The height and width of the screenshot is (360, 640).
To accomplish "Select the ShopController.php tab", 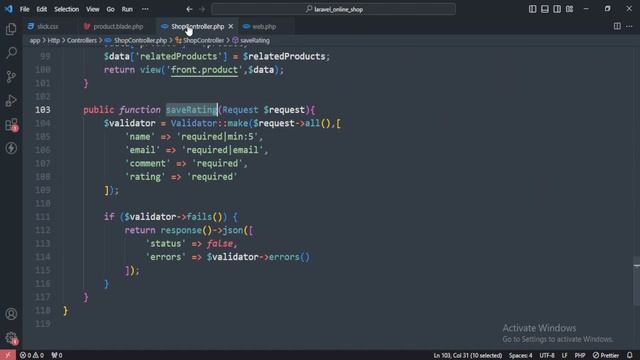I will [x=198, y=27].
